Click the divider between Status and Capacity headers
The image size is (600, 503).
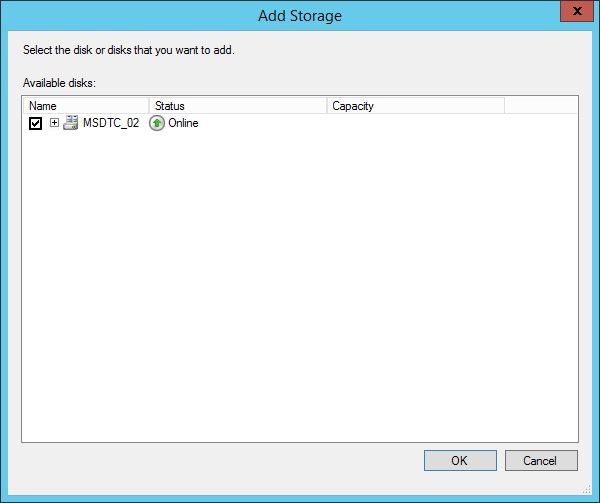327,105
